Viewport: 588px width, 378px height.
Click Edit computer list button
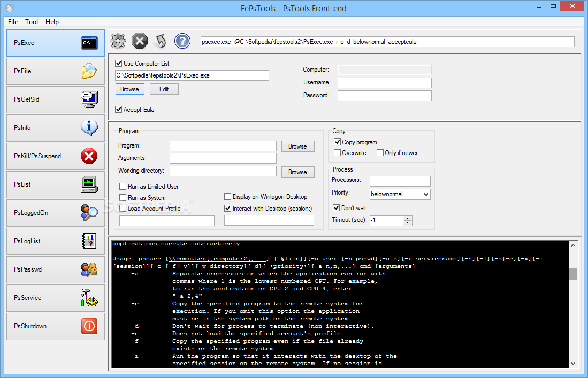click(164, 89)
